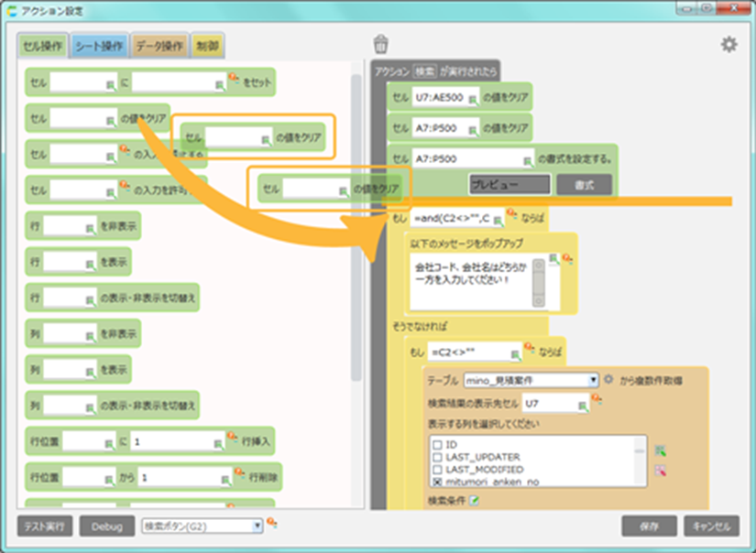The image size is (756, 553).
Task: Open the 検索ボタン(G2) dropdown at the bottom
Action: 257,526
